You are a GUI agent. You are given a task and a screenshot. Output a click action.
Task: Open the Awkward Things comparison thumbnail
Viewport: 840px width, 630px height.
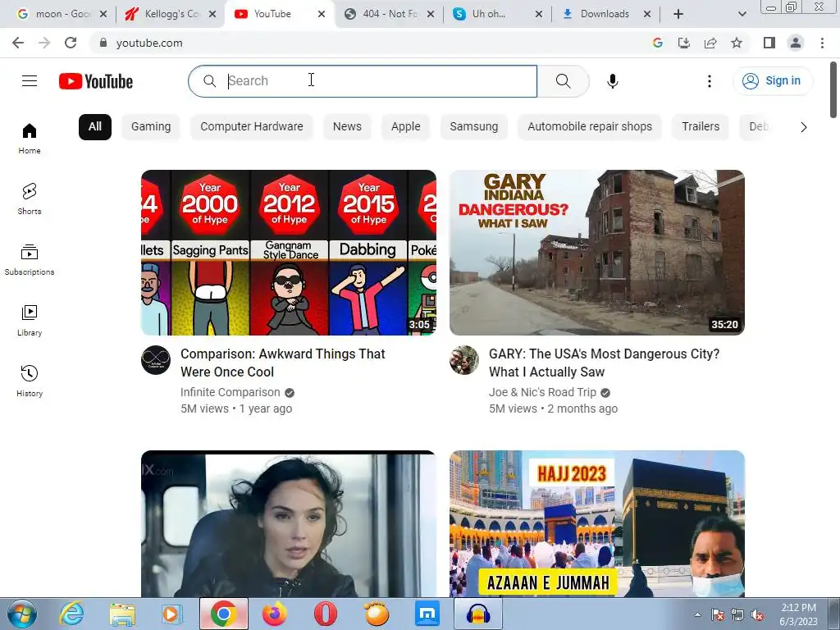288,253
